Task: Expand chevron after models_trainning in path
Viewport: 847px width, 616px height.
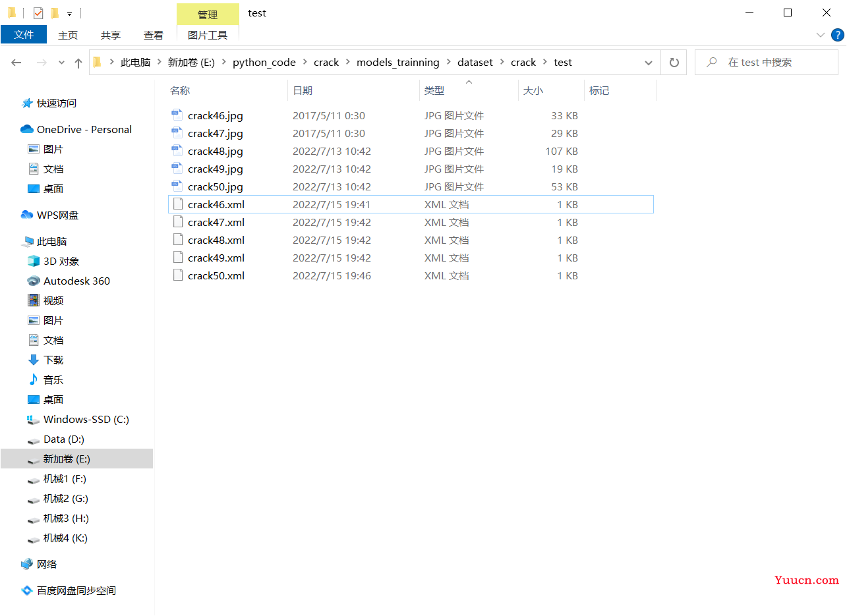Action: tap(449, 63)
